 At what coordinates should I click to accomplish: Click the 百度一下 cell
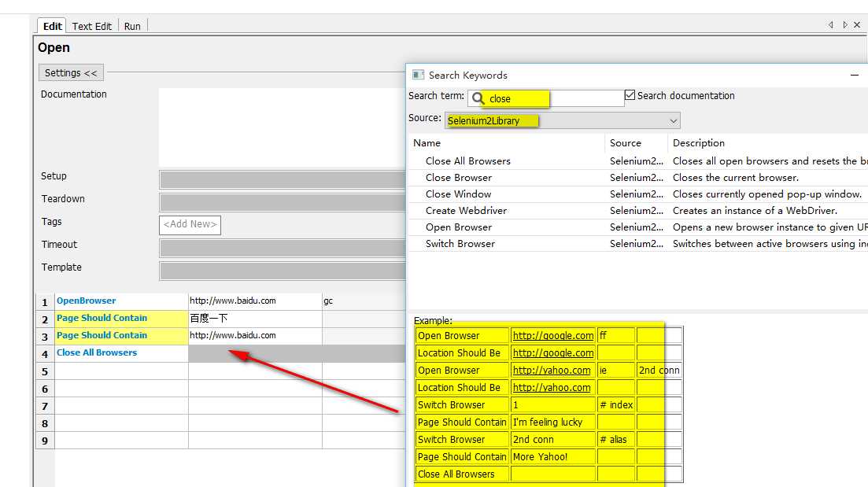(x=255, y=318)
